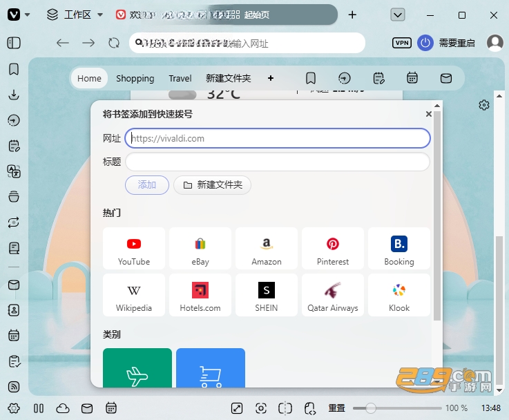Open the Mail panel in sidebar

pyautogui.click(x=14, y=285)
